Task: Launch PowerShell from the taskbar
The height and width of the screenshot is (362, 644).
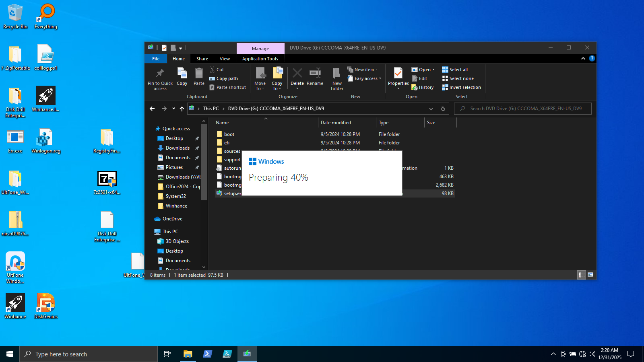Action: click(x=207, y=354)
